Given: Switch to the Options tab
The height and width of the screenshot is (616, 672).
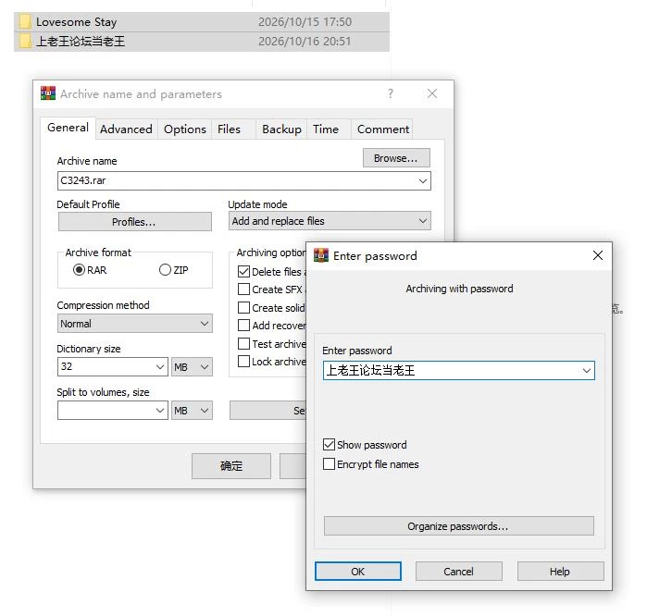Looking at the screenshot, I should [185, 129].
